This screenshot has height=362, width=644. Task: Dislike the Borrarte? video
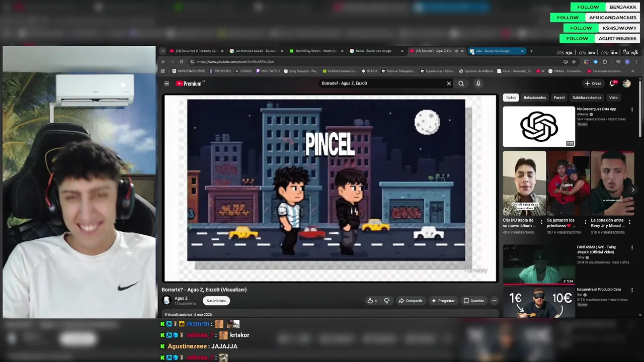coord(386,301)
